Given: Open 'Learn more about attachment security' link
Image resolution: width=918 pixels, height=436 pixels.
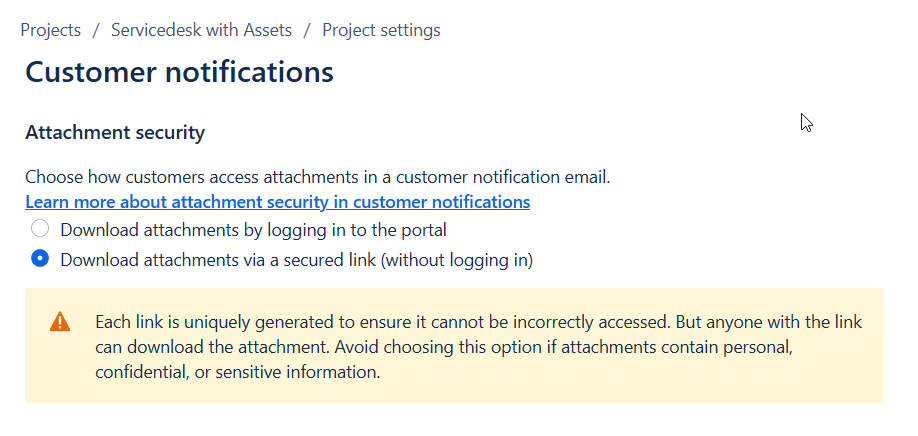Looking at the screenshot, I should (278, 202).
